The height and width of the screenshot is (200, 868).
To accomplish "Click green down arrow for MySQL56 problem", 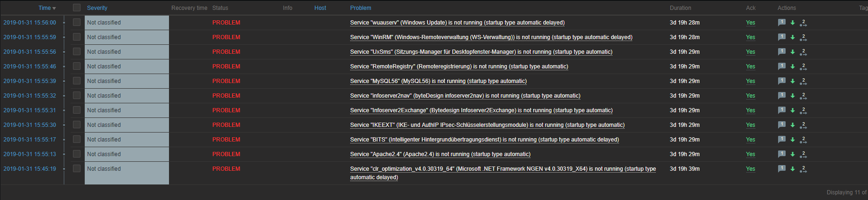I will point(793,81).
